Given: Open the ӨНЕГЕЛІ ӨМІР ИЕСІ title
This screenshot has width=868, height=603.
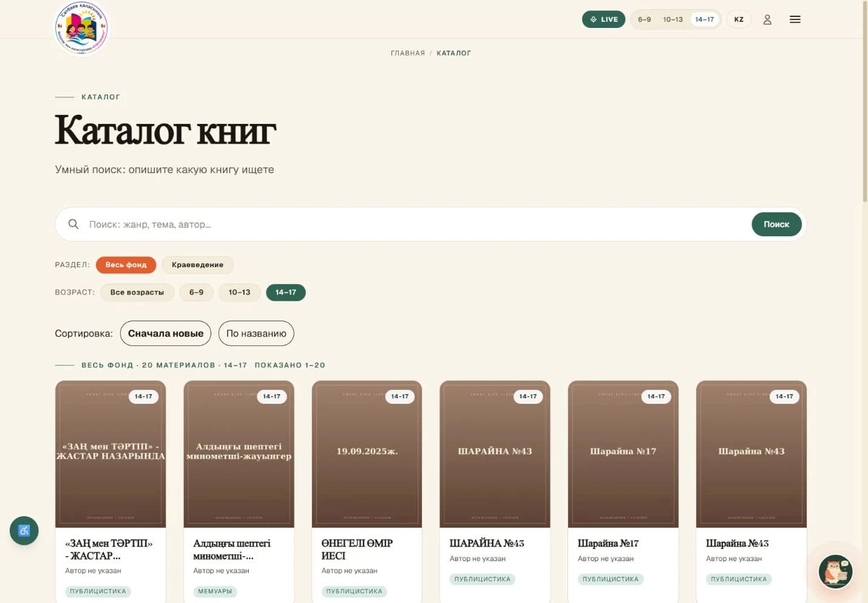Looking at the screenshot, I should click(357, 549).
